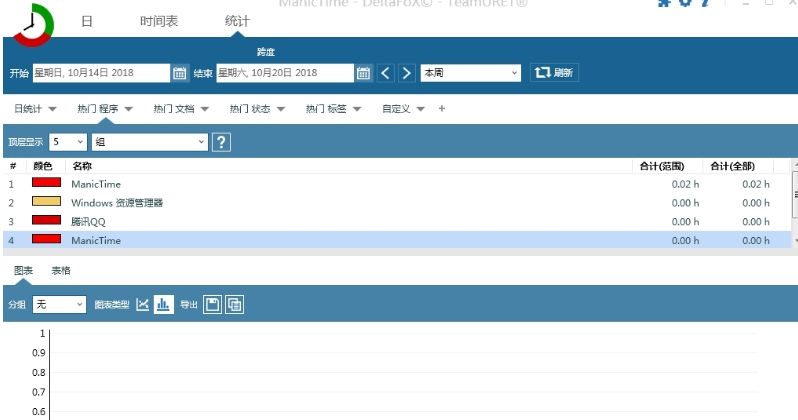Screen dimensions: 798x420
Task: Add a new statistics tab with plus
Action: tap(442, 108)
